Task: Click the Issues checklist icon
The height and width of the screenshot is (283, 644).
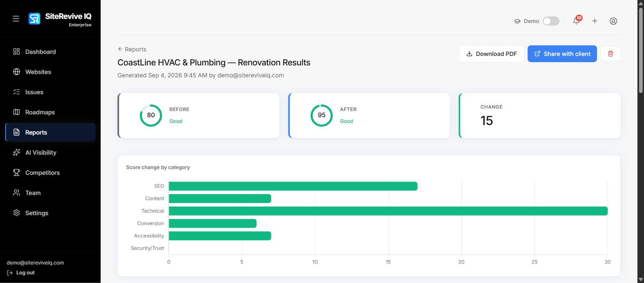Action: click(x=16, y=92)
